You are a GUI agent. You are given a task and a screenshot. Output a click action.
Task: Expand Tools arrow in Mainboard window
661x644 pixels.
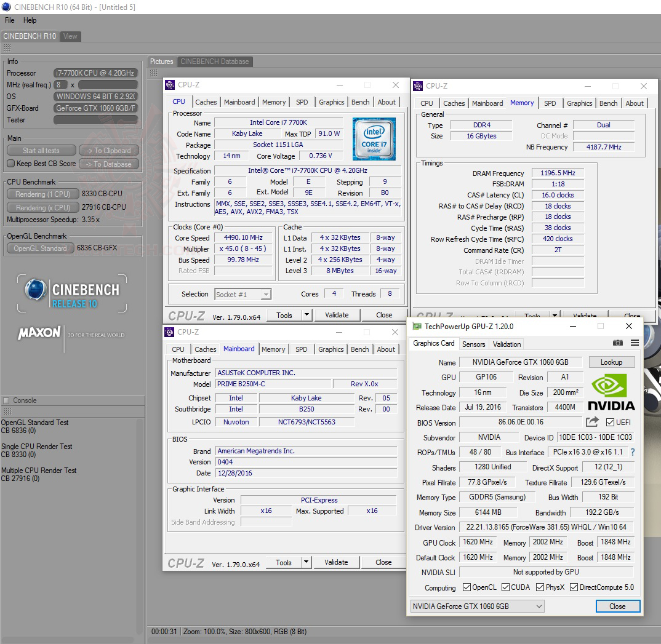click(306, 562)
